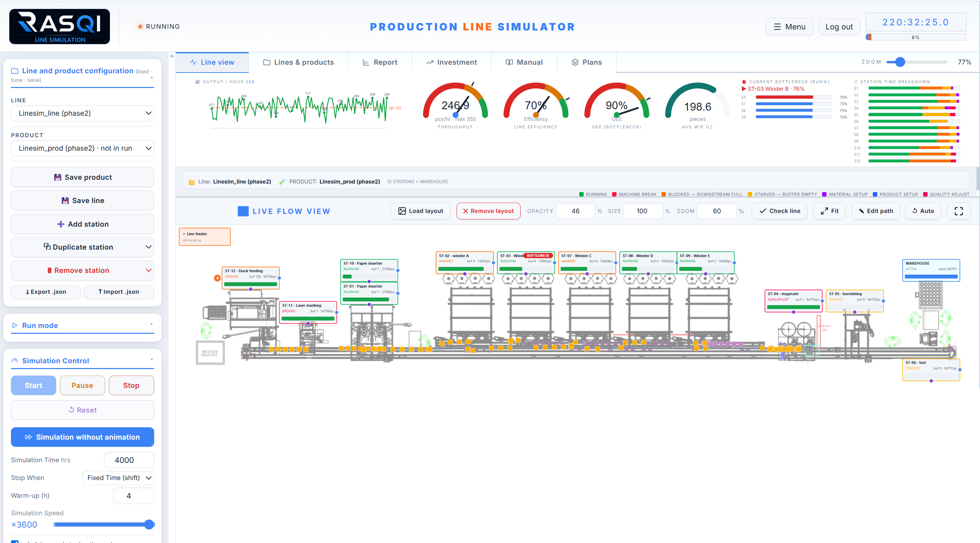980x543 pixels.
Task: Expand the Run mode section
Action: pos(151,324)
